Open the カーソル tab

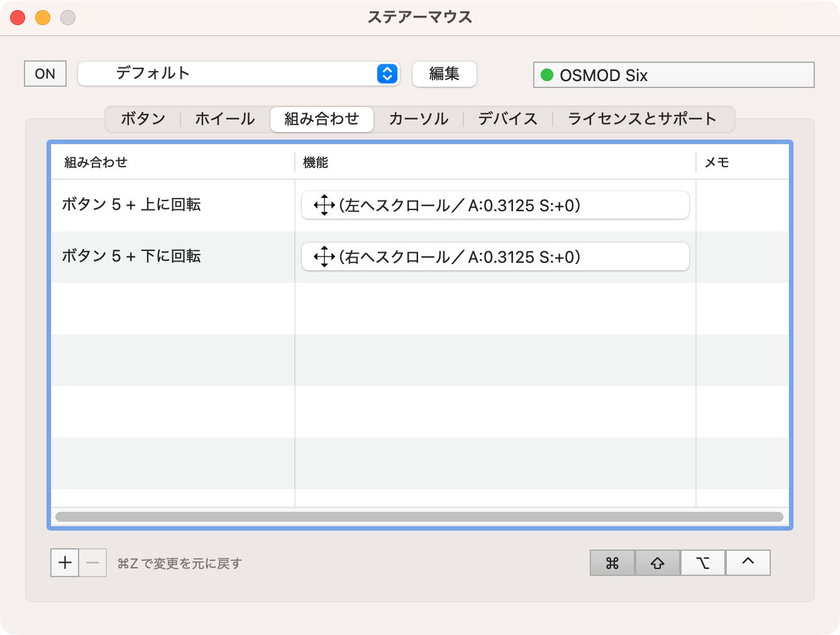click(419, 119)
